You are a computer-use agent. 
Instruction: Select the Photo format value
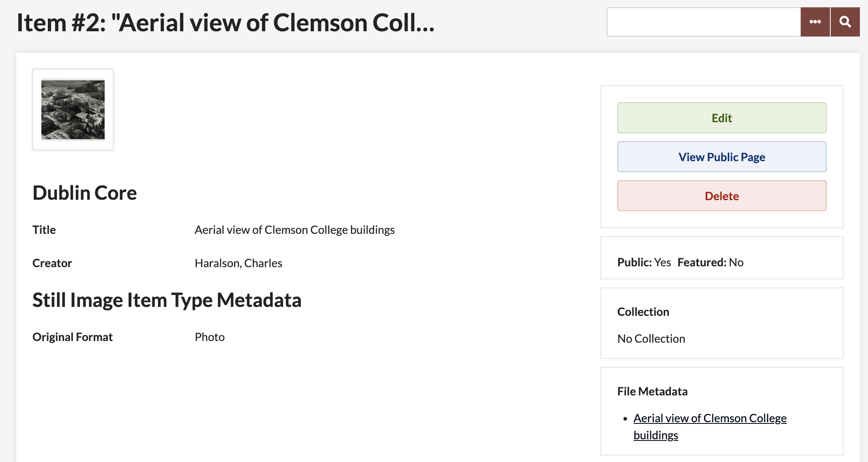[210, 337]
